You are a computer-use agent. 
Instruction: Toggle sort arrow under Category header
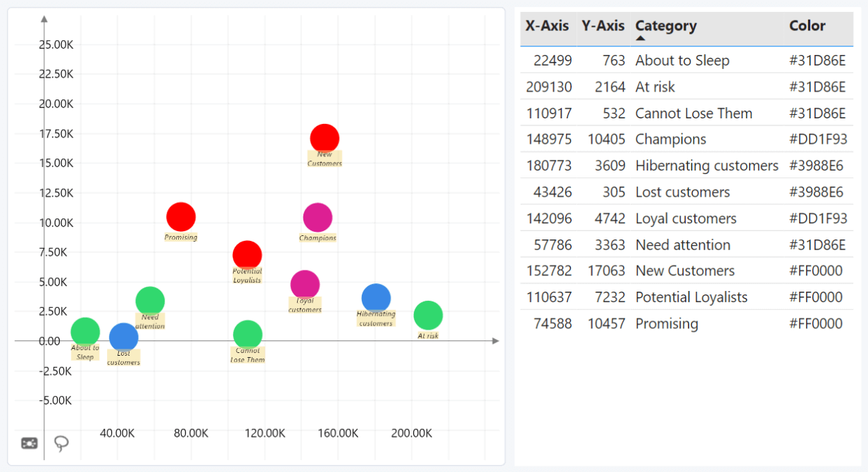[641, 39]
